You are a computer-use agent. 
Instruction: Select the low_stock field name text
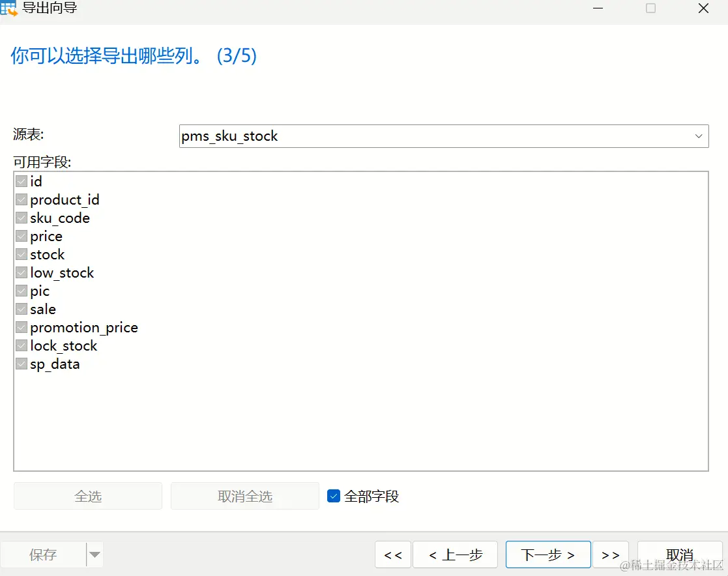(x=62, y=273)
